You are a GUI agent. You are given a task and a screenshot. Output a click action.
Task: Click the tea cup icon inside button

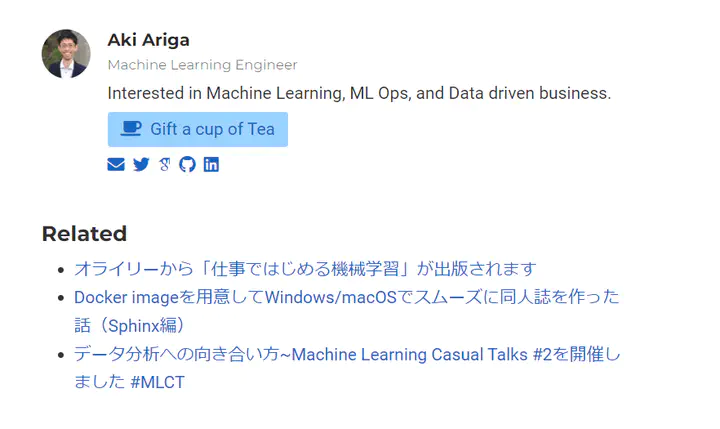click(131, 129)
